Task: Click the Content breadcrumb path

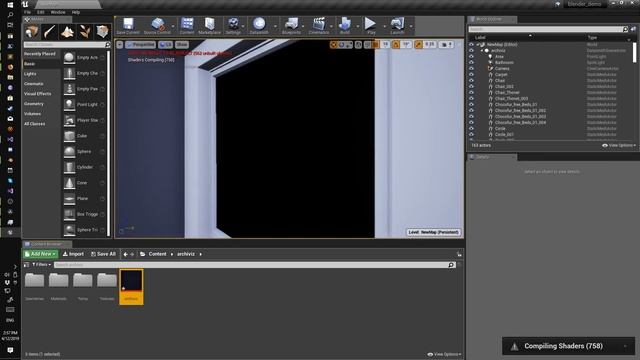Action: point(157,254)
